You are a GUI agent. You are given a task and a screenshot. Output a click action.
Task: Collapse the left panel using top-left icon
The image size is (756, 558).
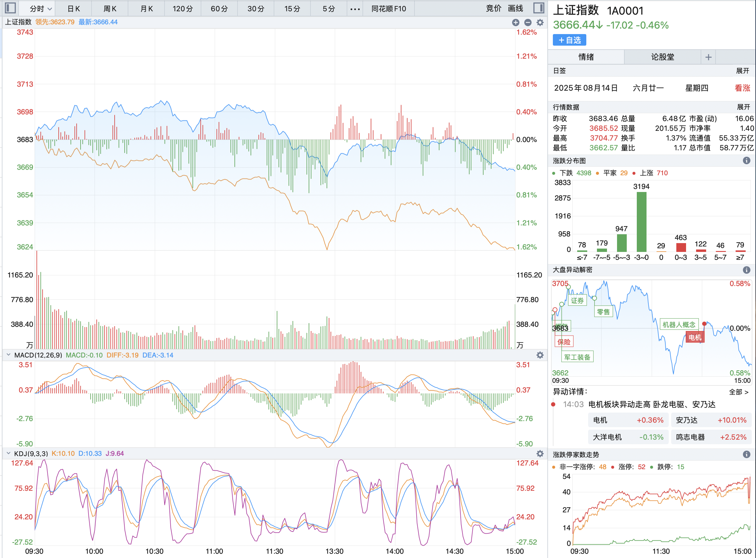tap(10, 8)
